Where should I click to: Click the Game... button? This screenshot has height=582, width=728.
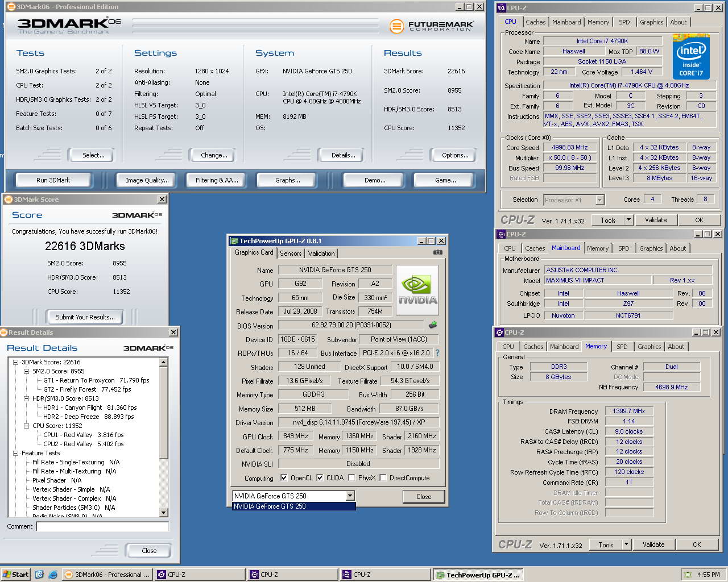(x=445, y=180)
